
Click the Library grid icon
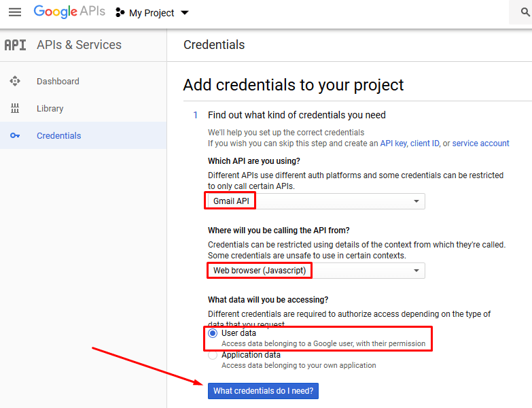[x=15, y=108]
